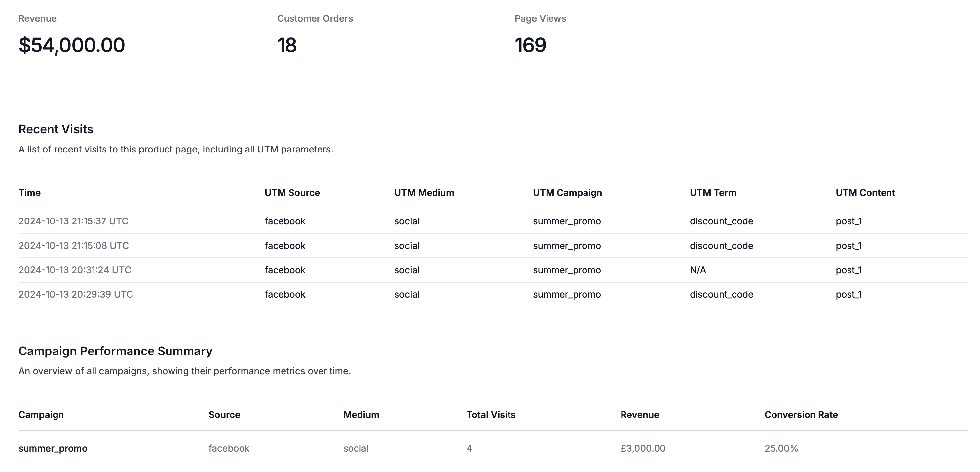Click the Revenue metric label at top

[x=37, y=18]
